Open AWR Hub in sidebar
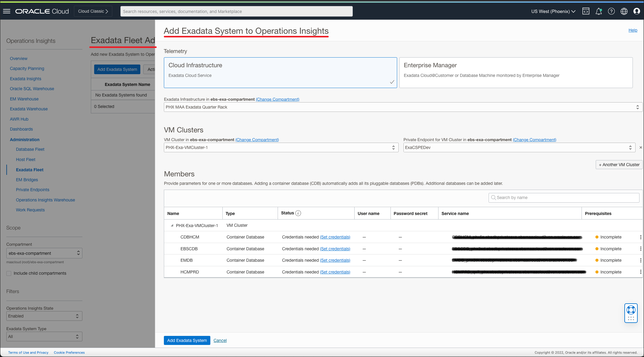 click(19, 119)
